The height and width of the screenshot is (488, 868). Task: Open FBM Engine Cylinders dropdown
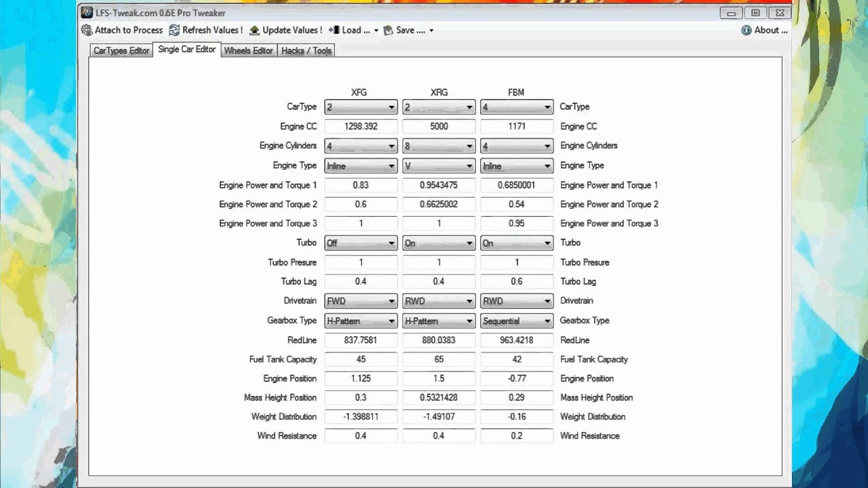point(517,146)
